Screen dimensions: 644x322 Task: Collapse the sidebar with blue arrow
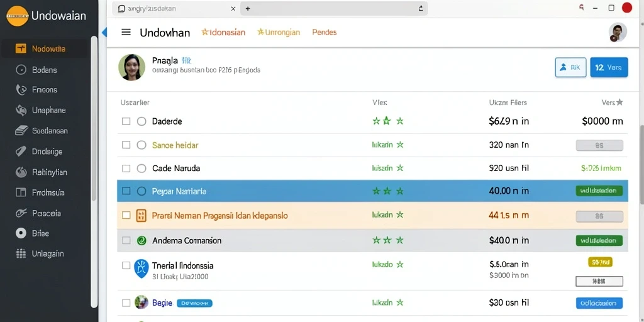point(104,32)
